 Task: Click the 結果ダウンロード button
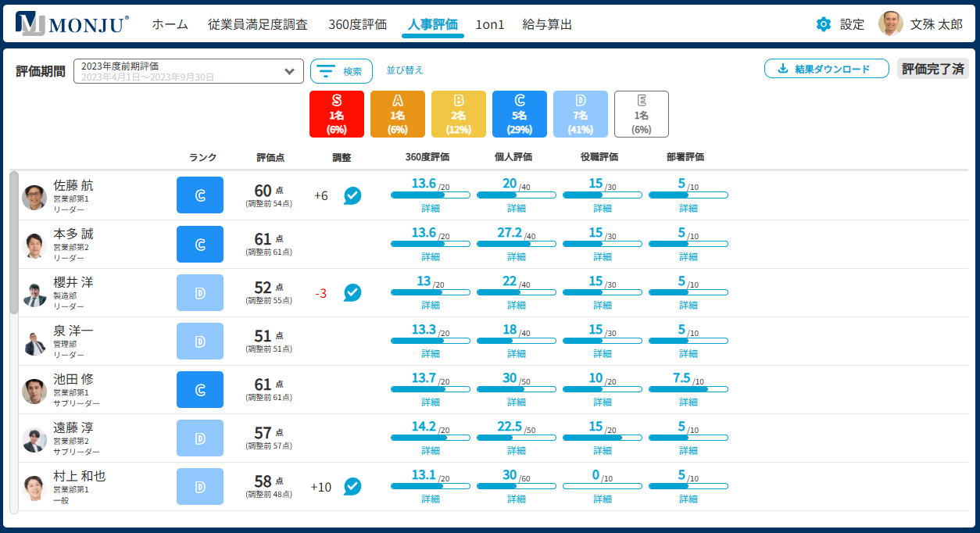826,69
